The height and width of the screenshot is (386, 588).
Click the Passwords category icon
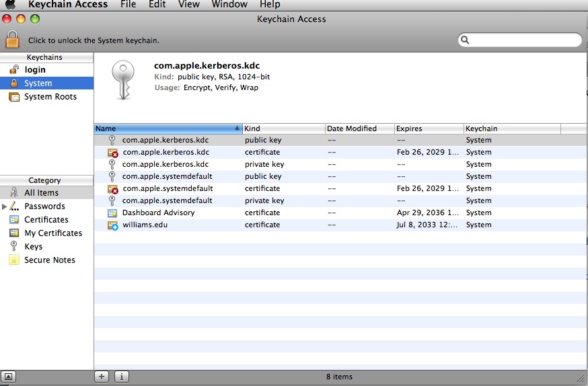tap(14, 206)
